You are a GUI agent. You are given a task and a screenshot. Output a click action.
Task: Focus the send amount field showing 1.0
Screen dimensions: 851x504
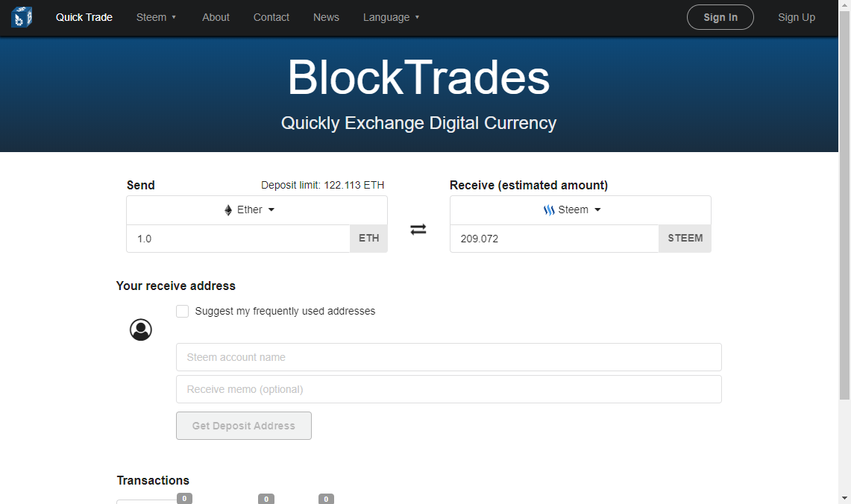(238, 239)
